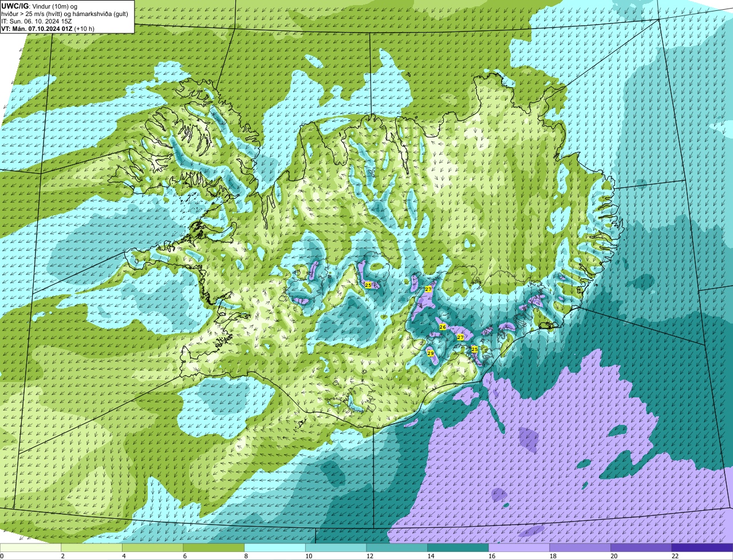The width and height of the screenshot is (733, 560).
Task: Click the 'IT: Sun. 06. 10. 2024 15Z' line
Action: pyautogui.click(x=37, y=21)
